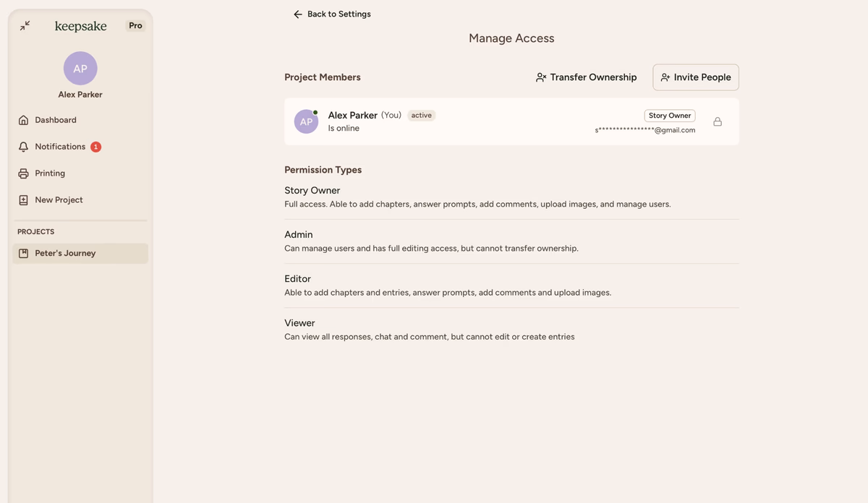Click Alex Parker's member row avatar
Image resolution: width=868 pixels, height=503 pixels.
[x=306, y=121]
